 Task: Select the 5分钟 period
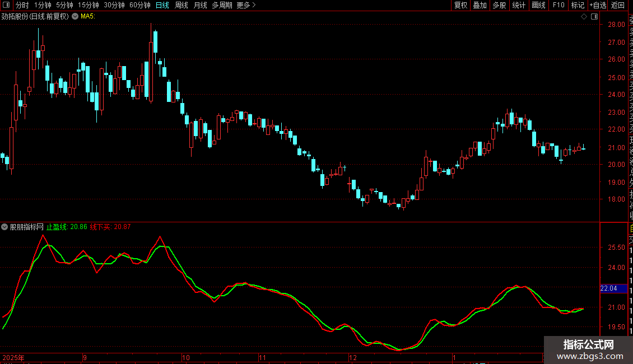64,5
